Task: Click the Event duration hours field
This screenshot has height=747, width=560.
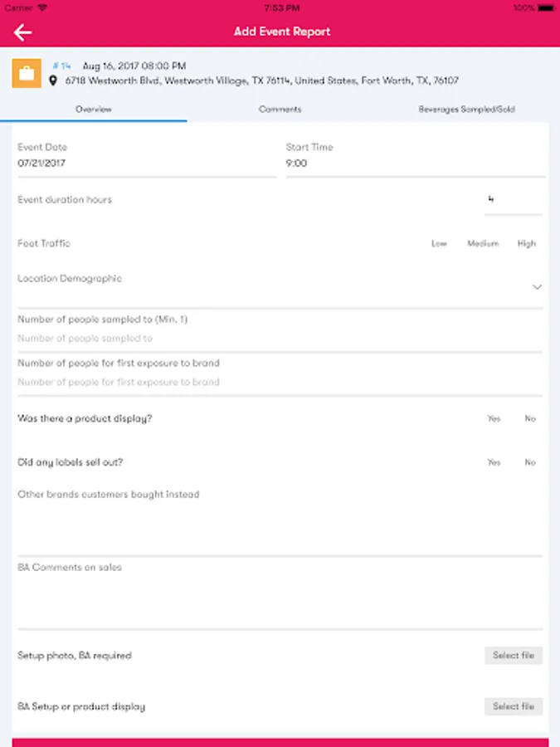Action: (513, 201)
